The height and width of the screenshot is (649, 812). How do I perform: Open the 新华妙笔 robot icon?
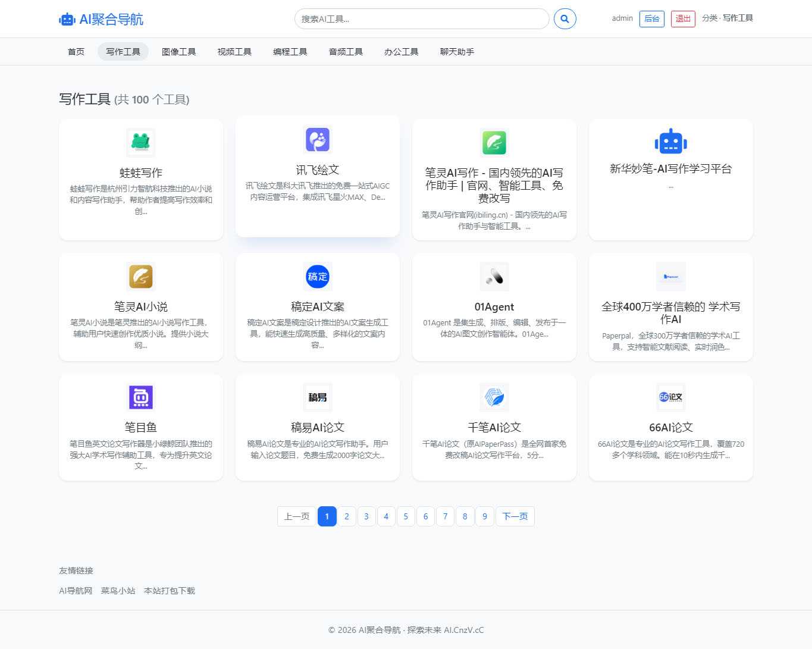[670, 142]
